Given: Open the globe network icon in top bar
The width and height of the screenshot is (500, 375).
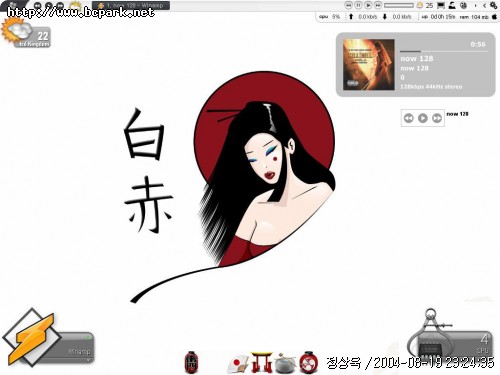Looking at the screenshot, I should click(x=463, y=5).
